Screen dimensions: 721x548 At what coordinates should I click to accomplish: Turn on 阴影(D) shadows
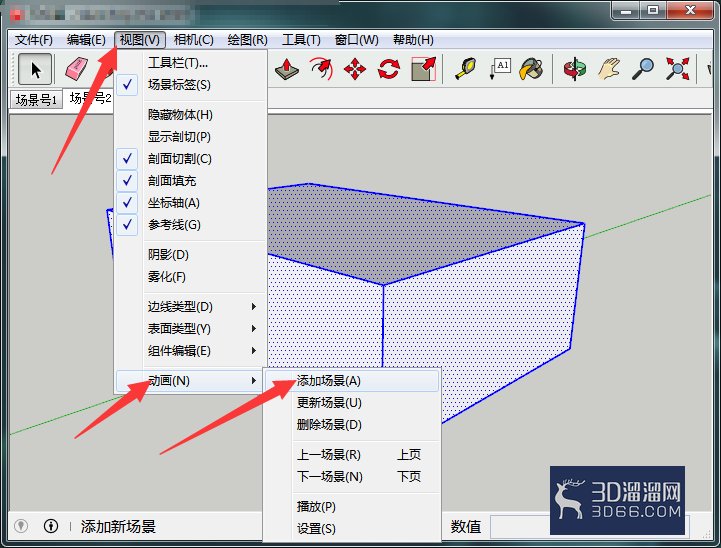click(191, 255)
